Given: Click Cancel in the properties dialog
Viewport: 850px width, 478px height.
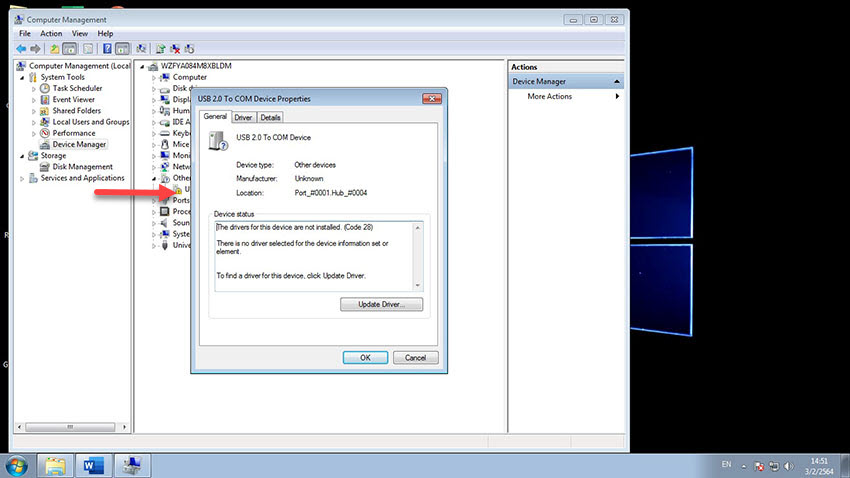Looking at the screenshot, I should [415, 358].
